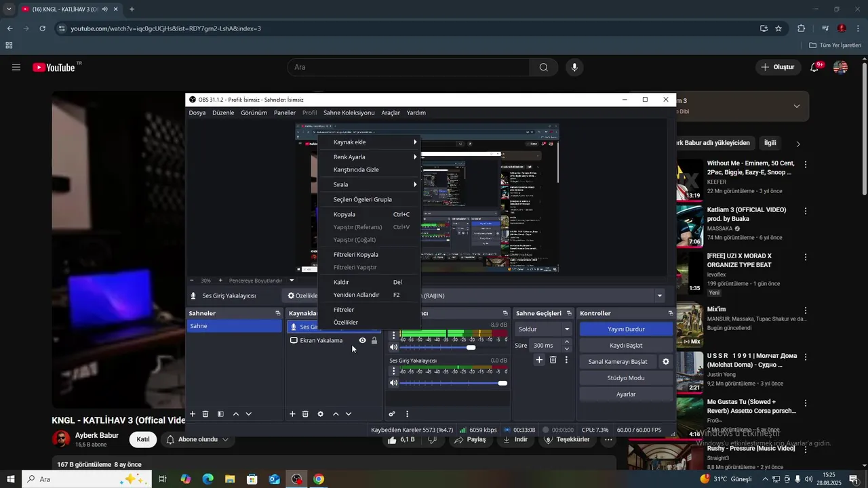Open scene filters icon in Sahneler panel
The height and width of the screenshot is (488, 868).
(x=220, y=414)
